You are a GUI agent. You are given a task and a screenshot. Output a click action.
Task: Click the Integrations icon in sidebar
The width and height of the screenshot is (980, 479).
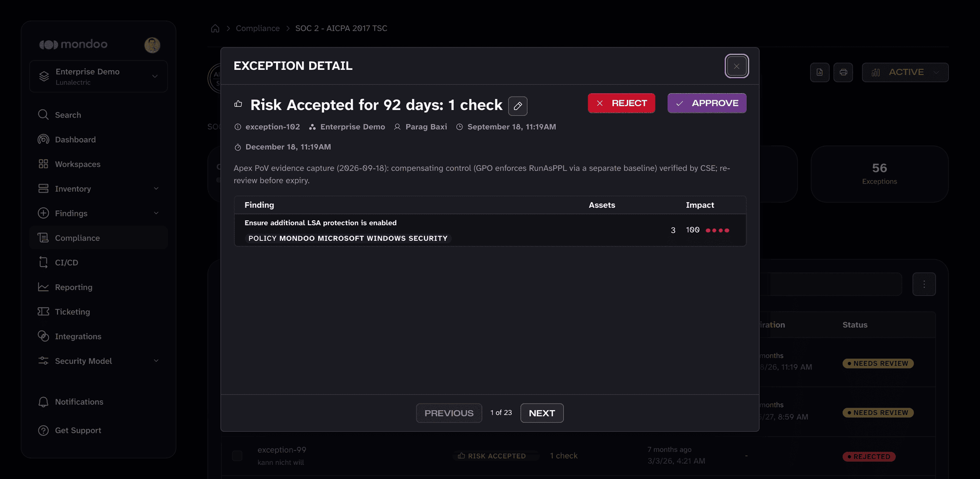(x=43, y=337)
